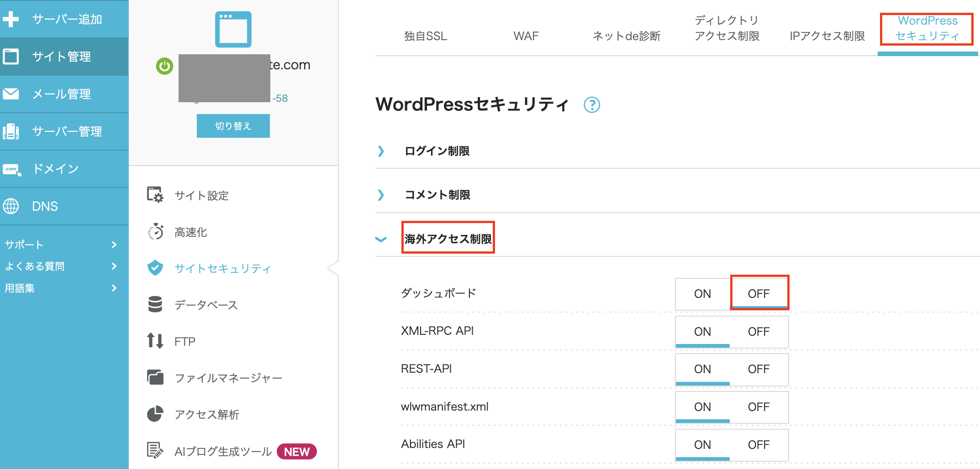Click the speed-up stopwatch icon

point(155,232)
